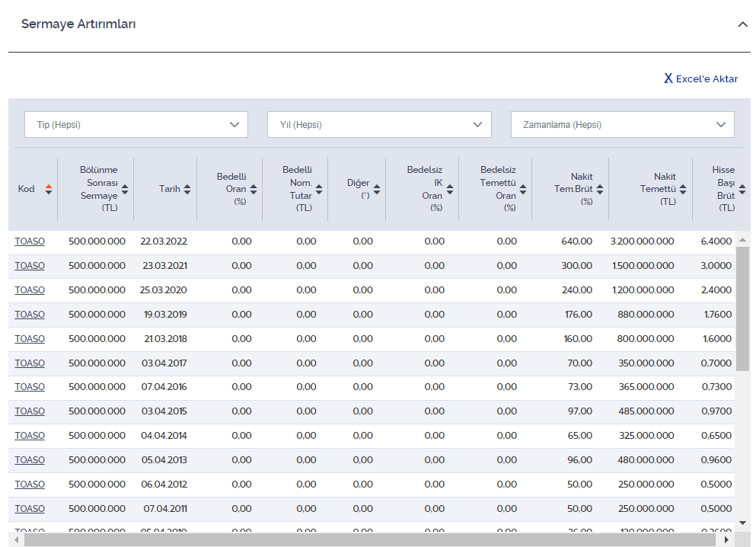
Task: Sort by Nakit Tem.Brüt (%) column
Action: coord(600,189)
